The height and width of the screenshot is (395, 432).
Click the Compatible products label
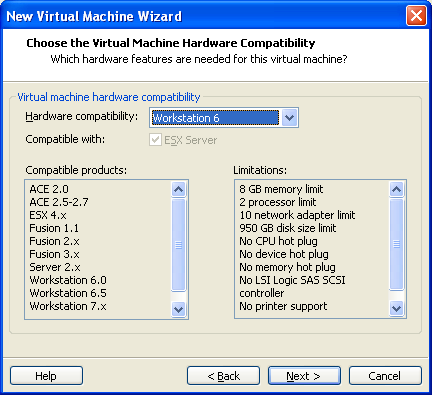(x=76, y=170)
